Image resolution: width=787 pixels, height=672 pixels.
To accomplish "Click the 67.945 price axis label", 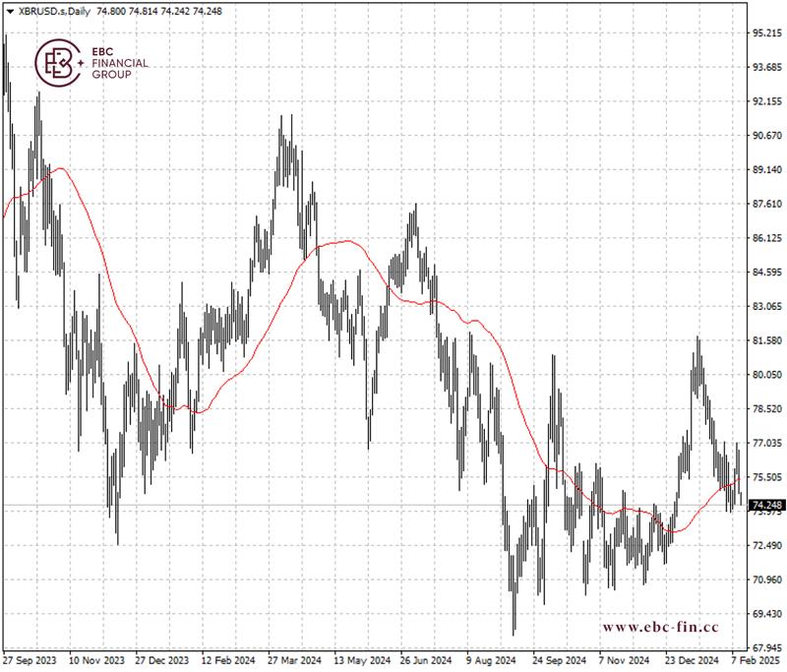I will coord(765,647).
